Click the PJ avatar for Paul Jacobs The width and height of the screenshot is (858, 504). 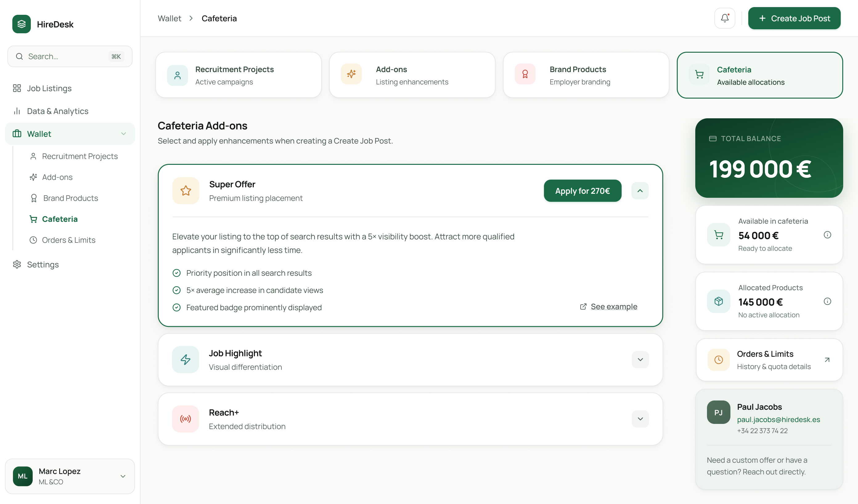718,412
